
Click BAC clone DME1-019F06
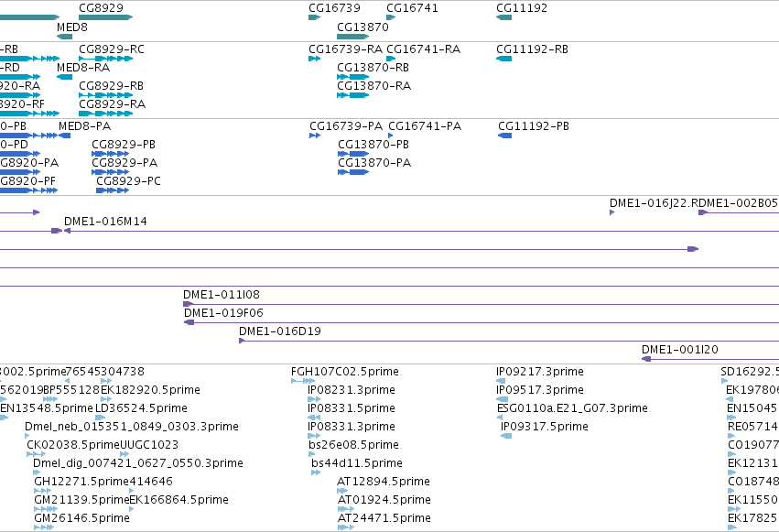[481, 322]
